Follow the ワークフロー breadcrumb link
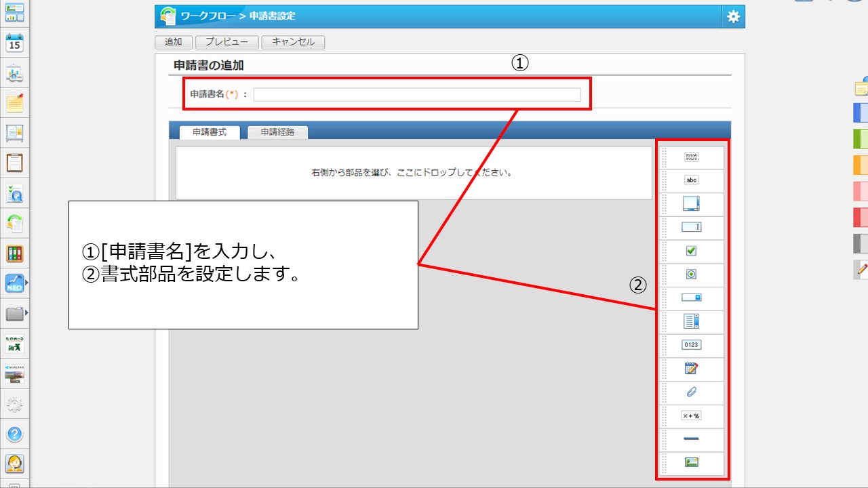Image resolution: width=868 pixels, height=488 pixels. (207, 16)
